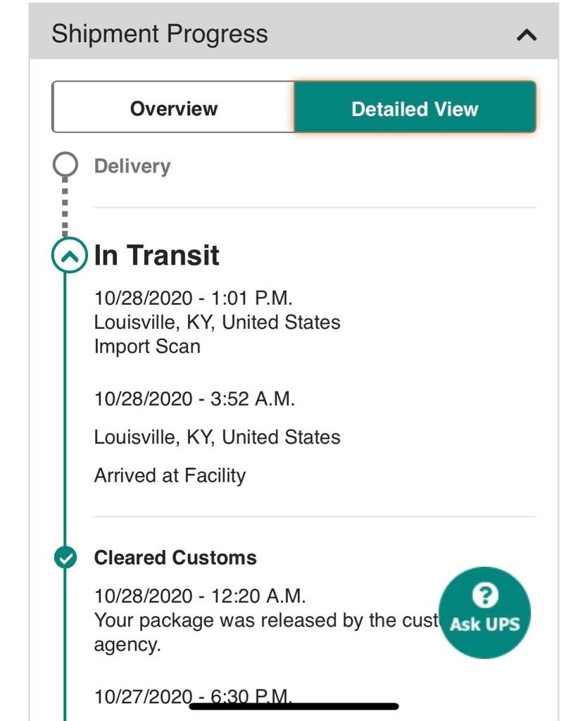Select the Detailed View tab
This screenshot has height=721, width=588.
pyautogui.click(x=415, y=107)
